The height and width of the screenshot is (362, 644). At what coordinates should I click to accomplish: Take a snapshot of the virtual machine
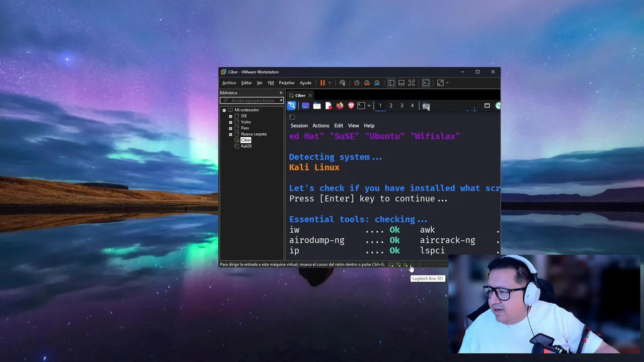[x=357, y=83]
